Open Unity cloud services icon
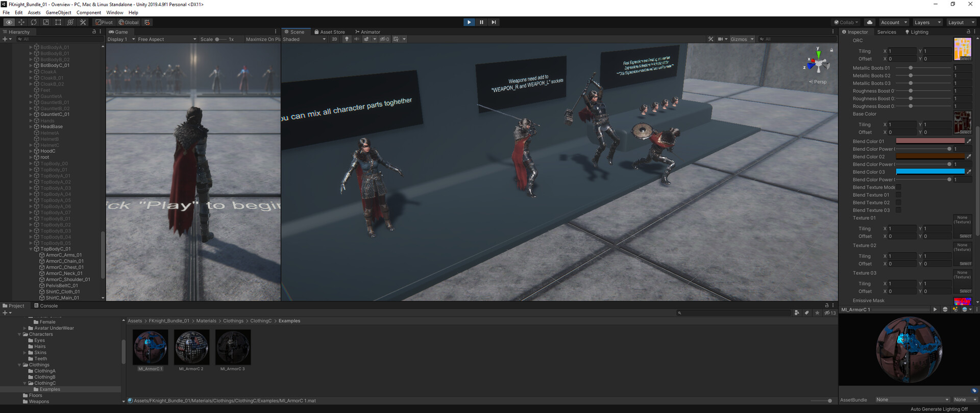This screenshot has height=413, width=980. coord(870,22)
